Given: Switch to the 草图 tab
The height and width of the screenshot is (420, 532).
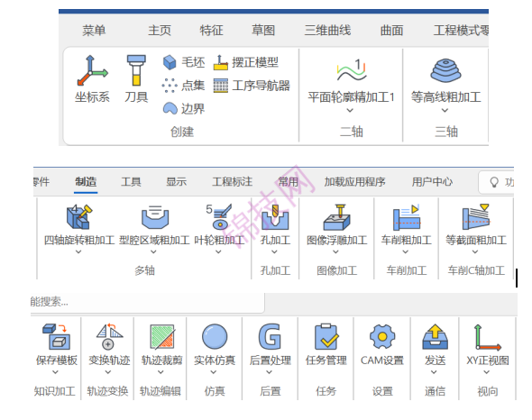Looking at the screenshot, I should (263, 31).
